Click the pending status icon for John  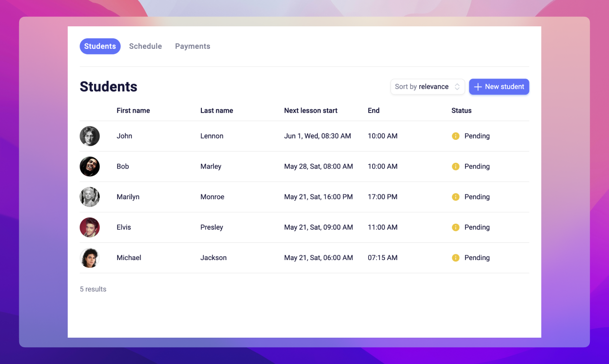(x=456, y=136)
